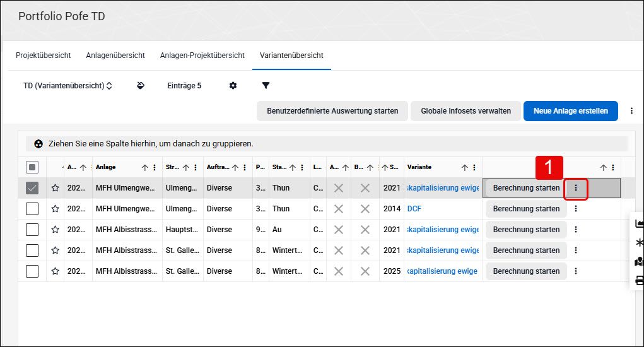Toggle the select-all header checkbox
644x347 pixels.
coord(32,167)
